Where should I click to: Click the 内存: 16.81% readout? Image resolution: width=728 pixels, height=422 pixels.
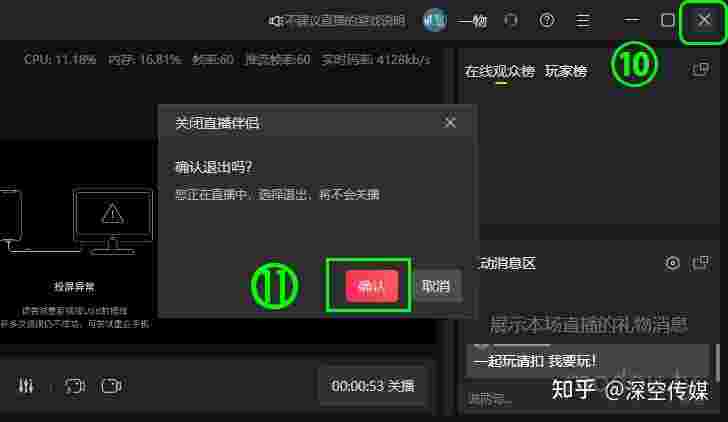click(145, 59)
